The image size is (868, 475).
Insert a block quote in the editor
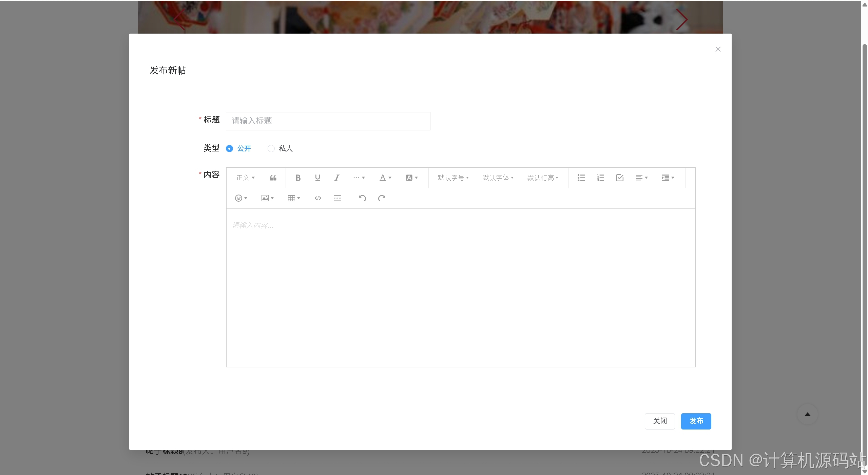tap(273, 178)
